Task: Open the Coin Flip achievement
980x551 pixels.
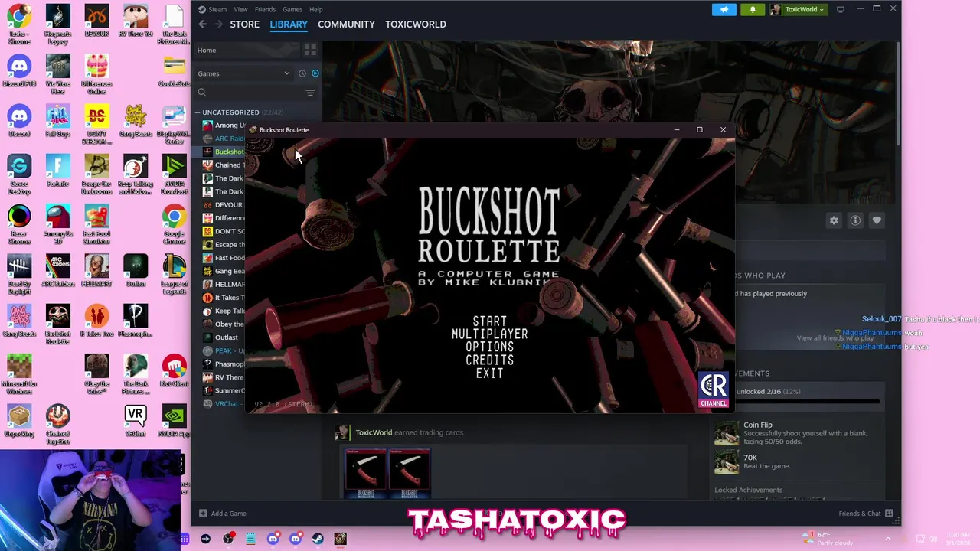Action: [796, 433]
